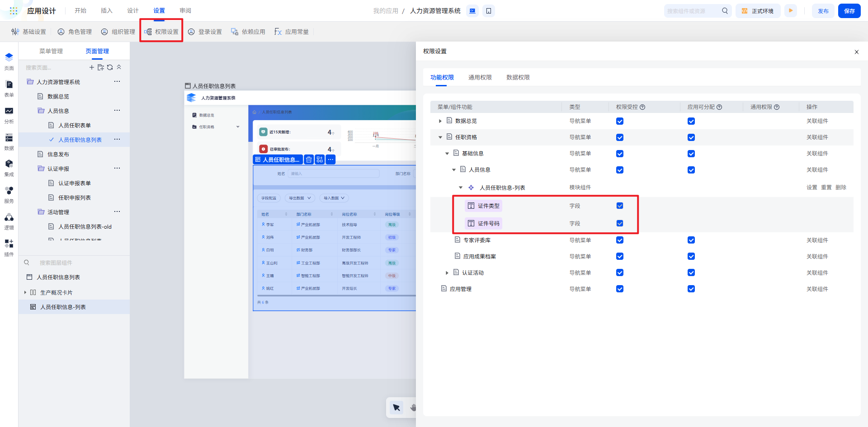Click the add page plus icon
868x427 pixels.
pyautogui.click(x=92, y=67)
